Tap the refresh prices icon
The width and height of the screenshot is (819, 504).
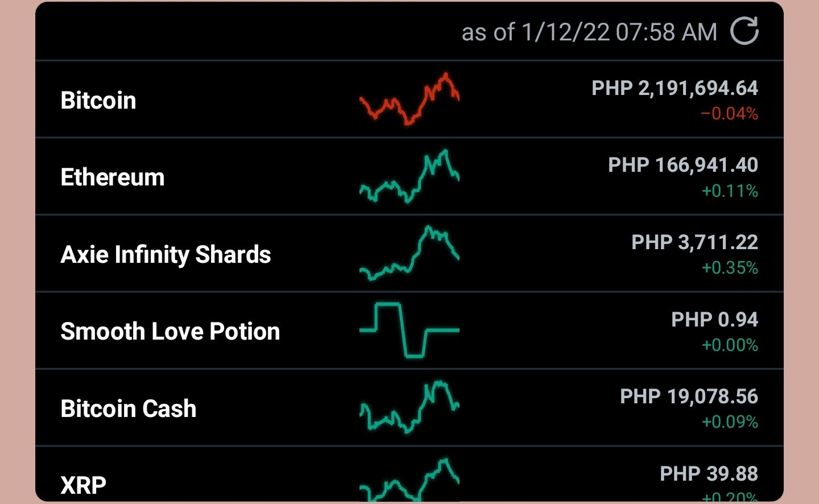744,31
